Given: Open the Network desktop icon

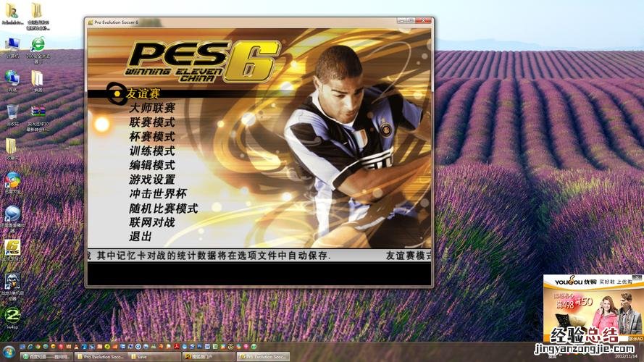Looking at the screenshot, I should pos(12,80).
